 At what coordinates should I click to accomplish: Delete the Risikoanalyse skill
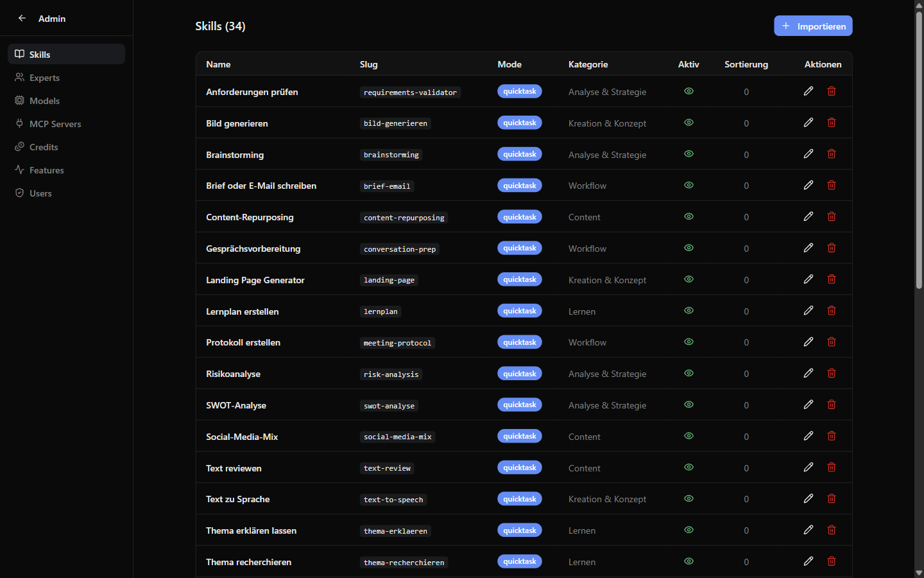[x=832, y=373]
